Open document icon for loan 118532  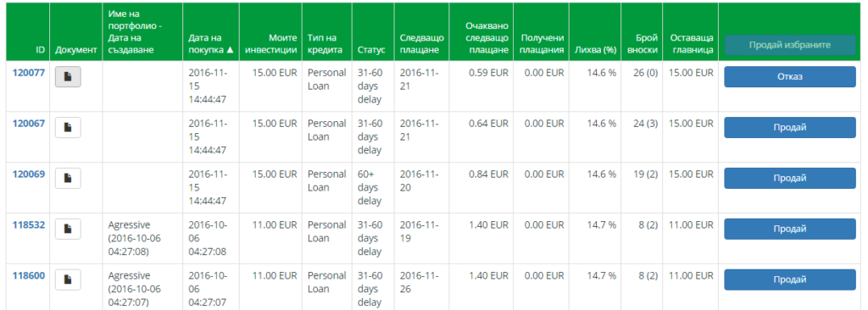(x=68, y=230)
